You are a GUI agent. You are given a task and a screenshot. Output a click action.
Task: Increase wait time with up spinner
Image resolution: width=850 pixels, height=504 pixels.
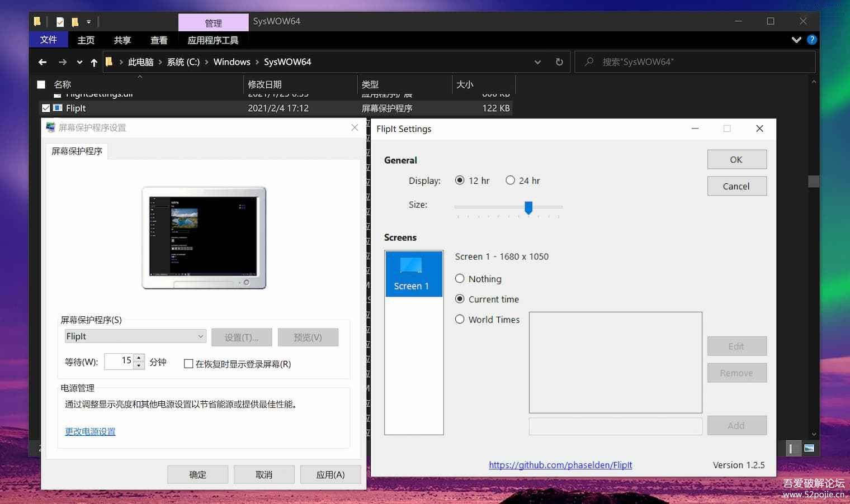[x=139, y=358]
